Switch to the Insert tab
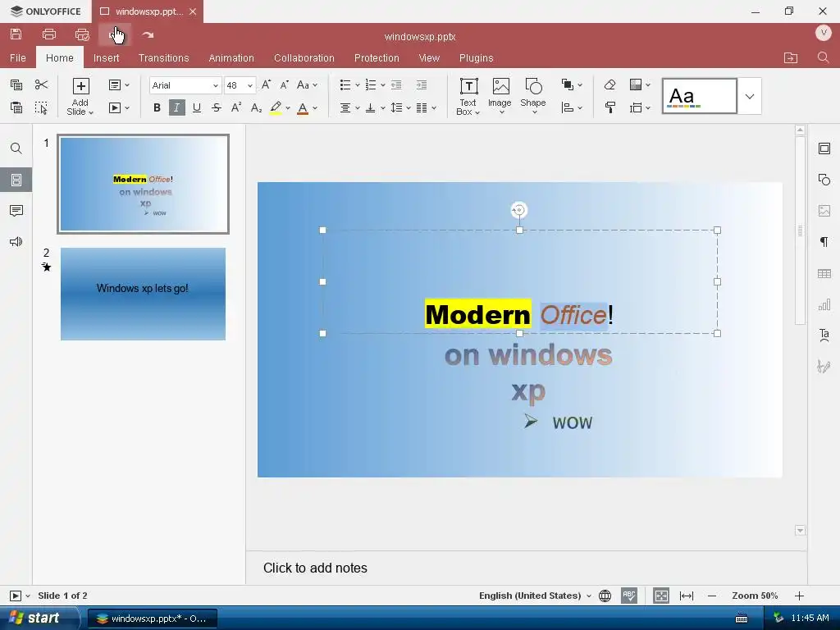This screenshot has width=840, height=630. (106, 58)
